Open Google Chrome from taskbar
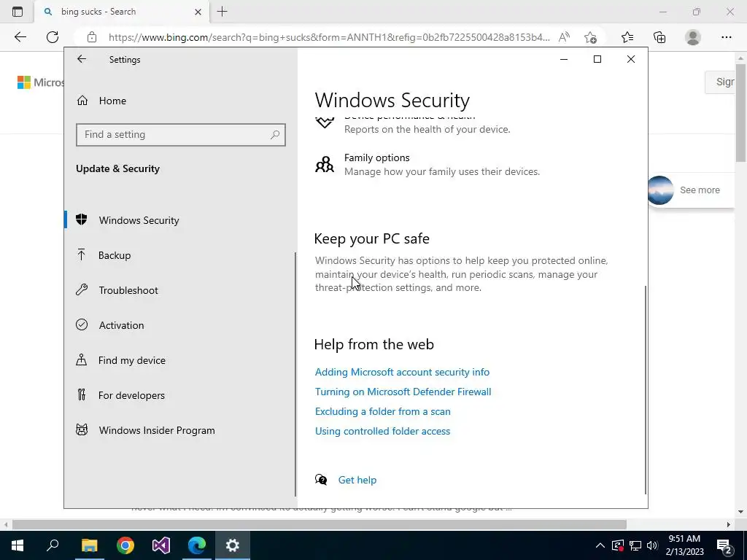747x560 pixels. tap(125, 545)
